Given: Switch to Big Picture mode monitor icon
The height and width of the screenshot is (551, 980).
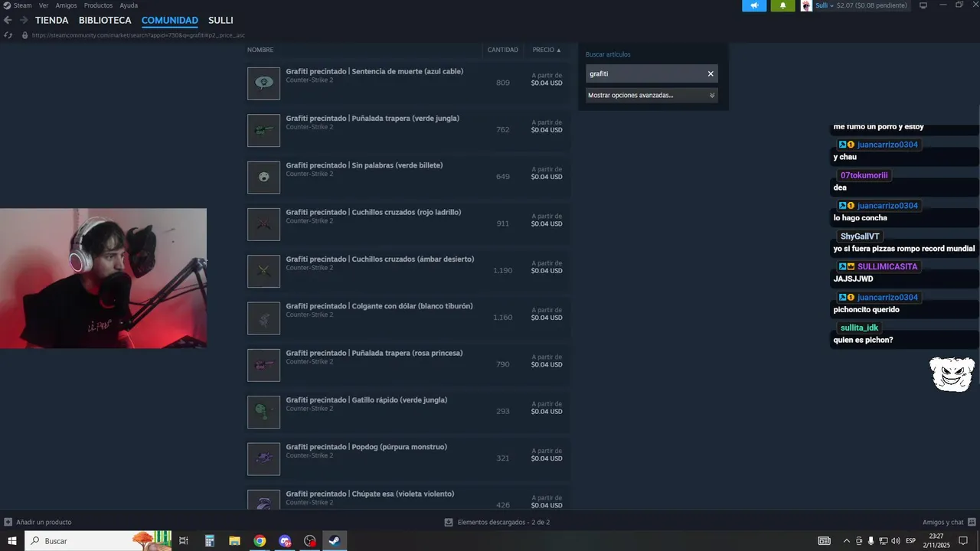Looking at the screenshot, I should pos(923,5).
